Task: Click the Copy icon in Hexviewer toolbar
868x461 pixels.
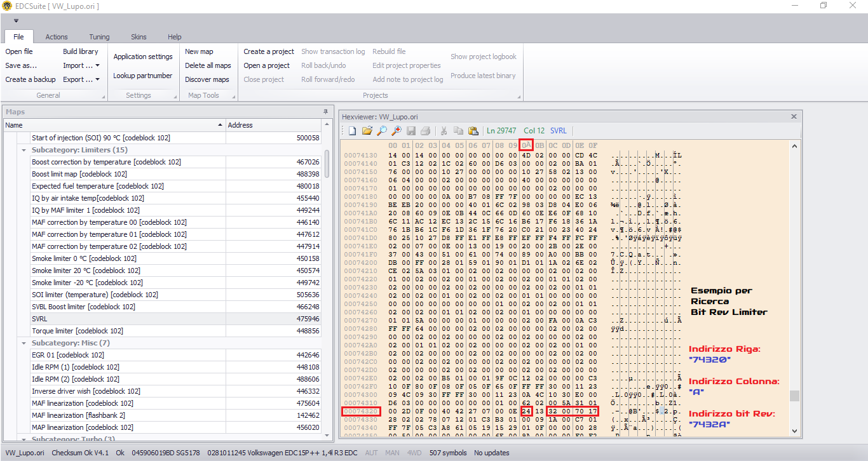Action: point(458,131)
